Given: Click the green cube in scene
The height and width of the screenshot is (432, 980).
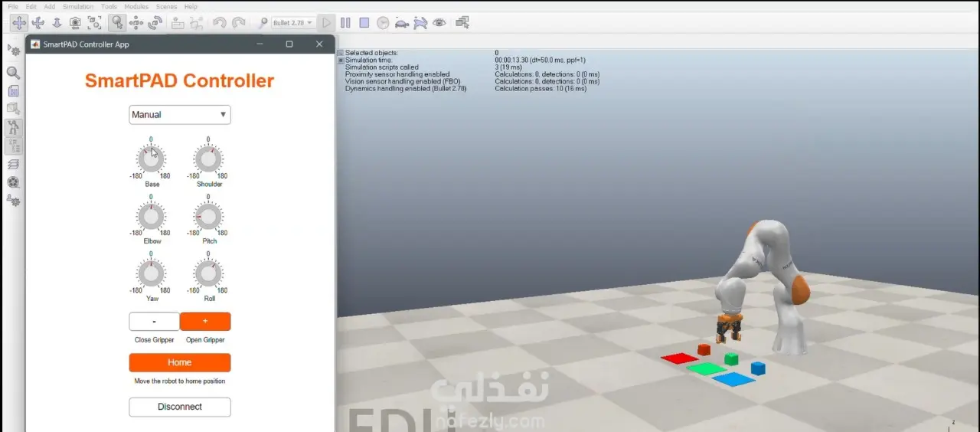Looking at the screenshot, I should click(731, 359).
